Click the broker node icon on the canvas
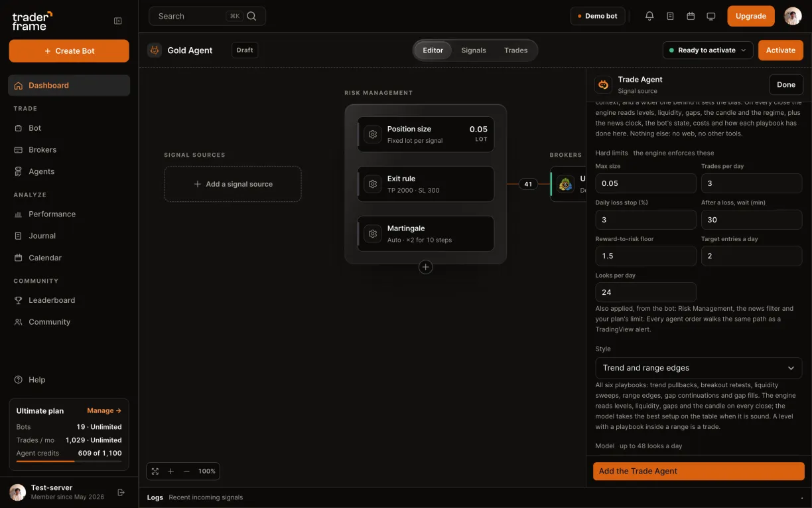The height and width of the screenshot is (508, 812). [566, 184]
